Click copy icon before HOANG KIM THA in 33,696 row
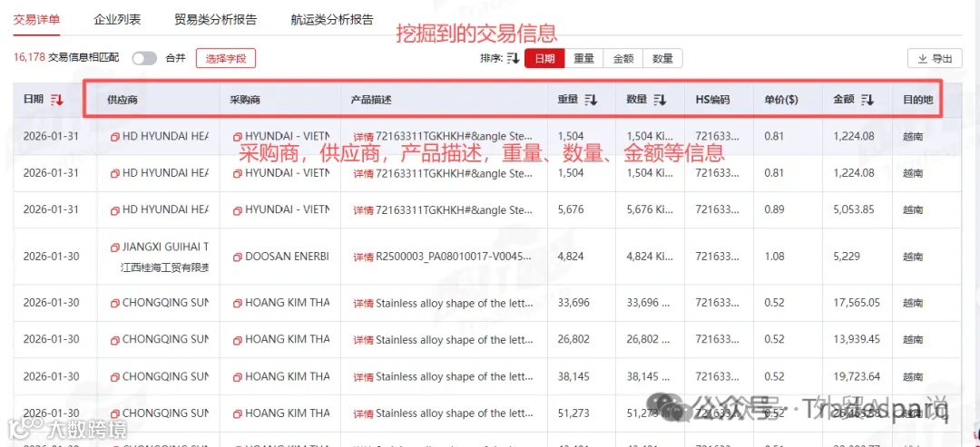The height and width of the screenshot is (447, 980). pos(238,304)
